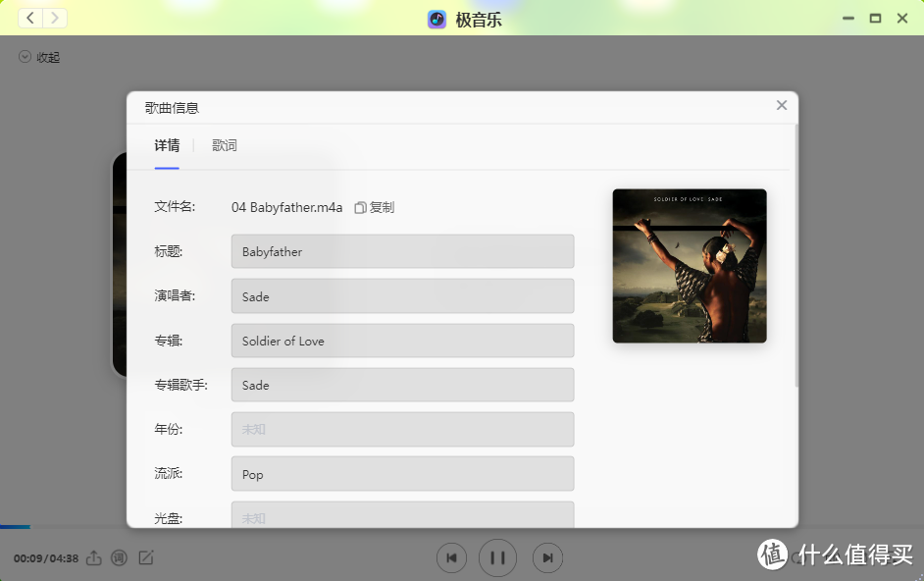Go back with the left arrow button
Screen dimensions: 924x581
coord(30,19)
